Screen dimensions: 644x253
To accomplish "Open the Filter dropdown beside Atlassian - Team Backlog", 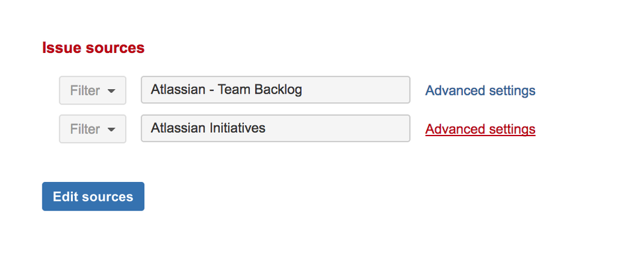I will point(93,90).
